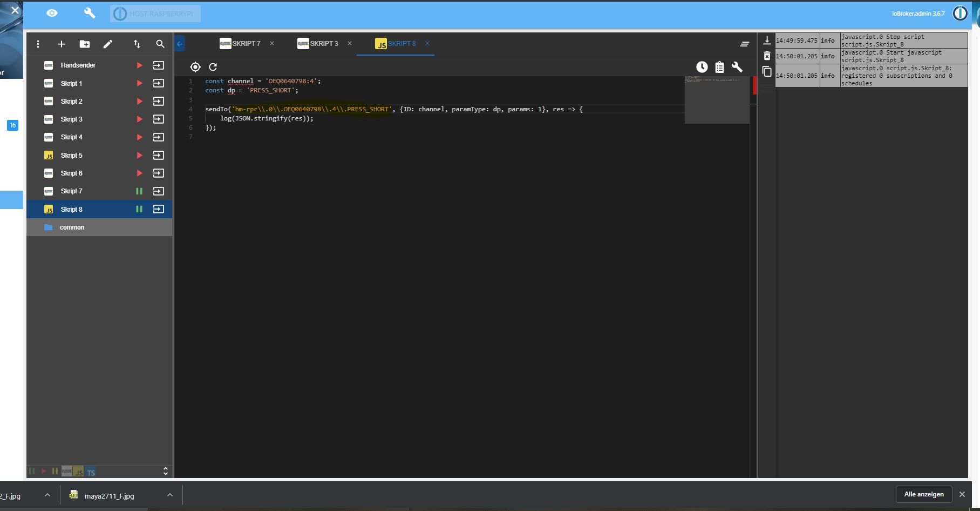
Task: Clear the log with the delete icon
Action: click(x=767, y=56)
